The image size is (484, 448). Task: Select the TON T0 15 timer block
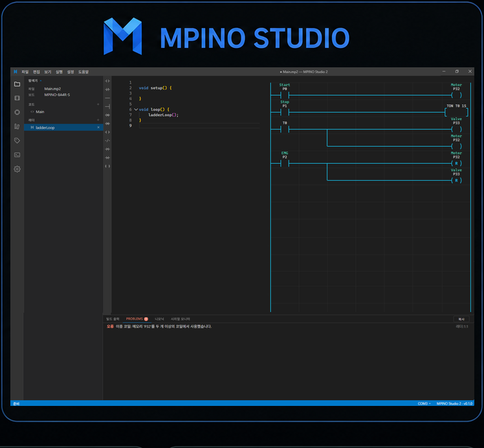coord(456,112)
